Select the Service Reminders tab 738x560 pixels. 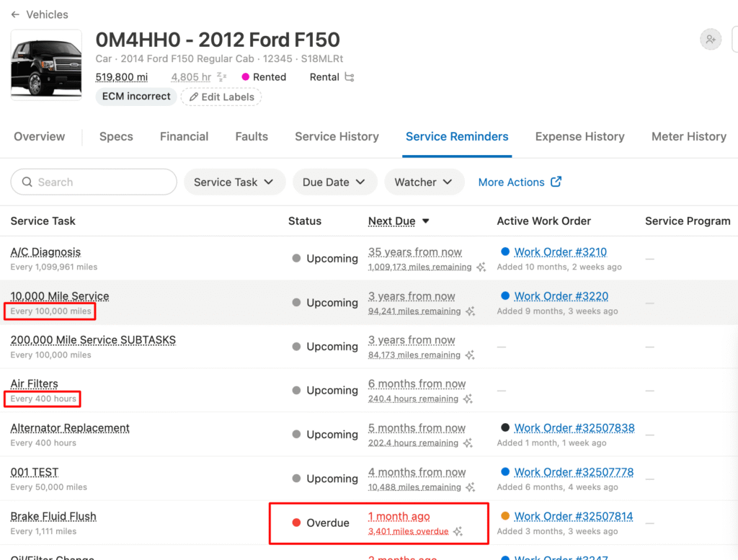pyautogui.click(x=457, y=136)
